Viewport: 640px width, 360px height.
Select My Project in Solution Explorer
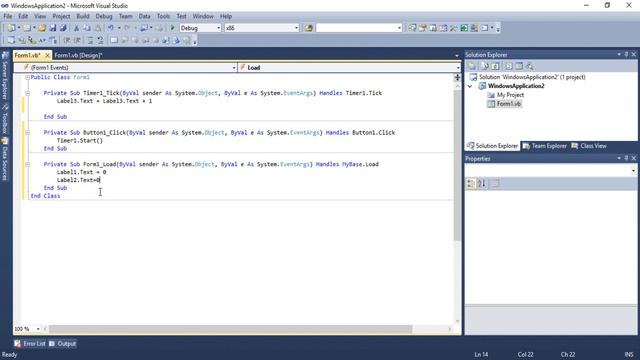(510, 95)
